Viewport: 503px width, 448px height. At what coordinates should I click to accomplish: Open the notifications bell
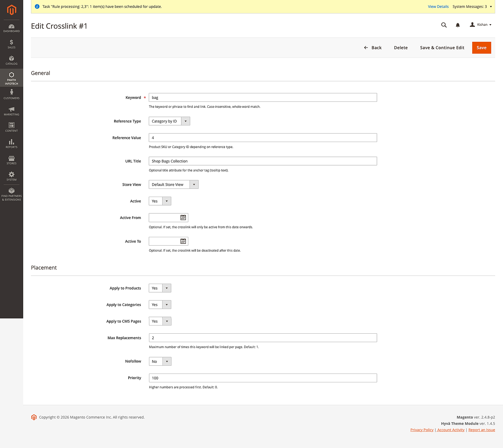pos(458,25)
